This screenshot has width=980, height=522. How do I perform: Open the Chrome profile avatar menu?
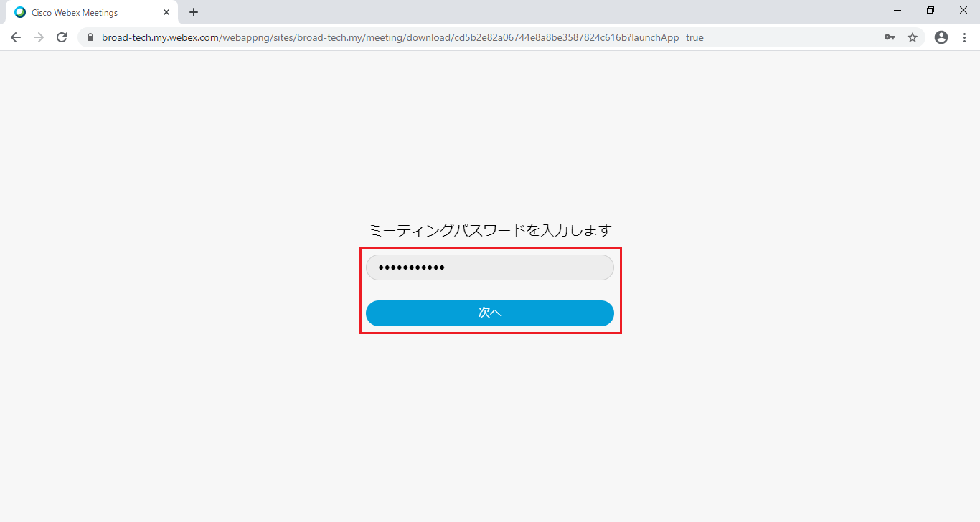pyautogui.click(x=941, y=37)
